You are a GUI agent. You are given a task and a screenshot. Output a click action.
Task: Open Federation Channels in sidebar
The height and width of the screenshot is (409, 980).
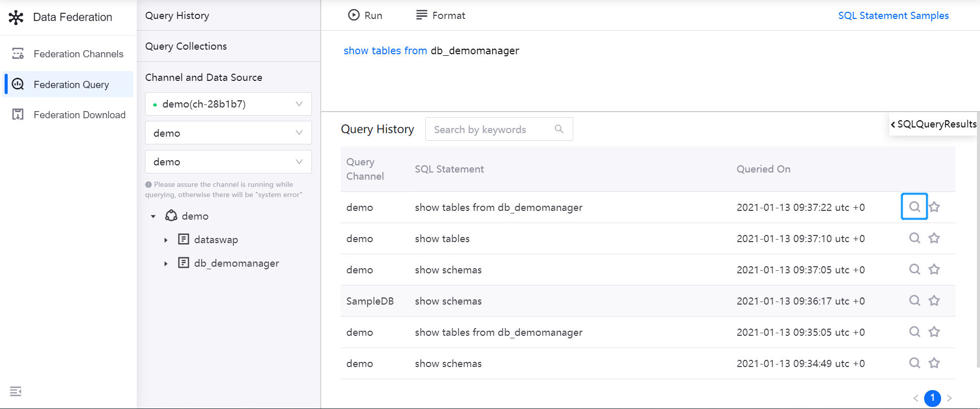pyautogui.click(x=78, y=54)
